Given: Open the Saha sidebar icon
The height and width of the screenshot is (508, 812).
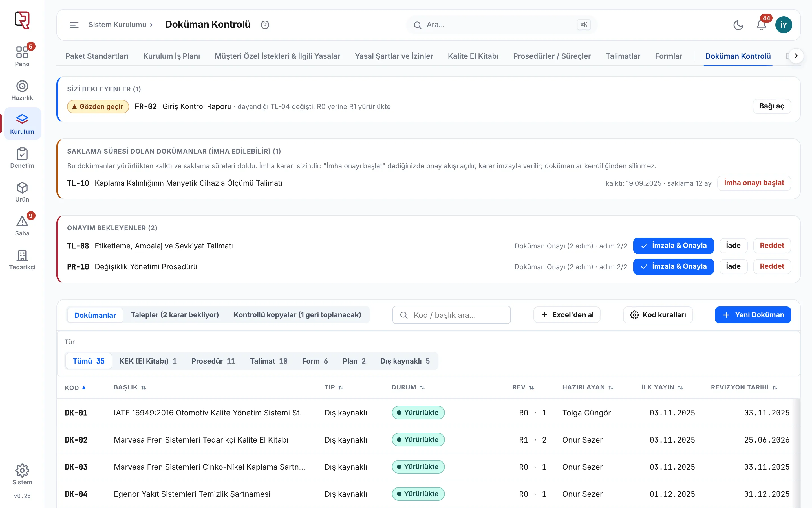Looking at the screenshot, I should coord(22,226).
